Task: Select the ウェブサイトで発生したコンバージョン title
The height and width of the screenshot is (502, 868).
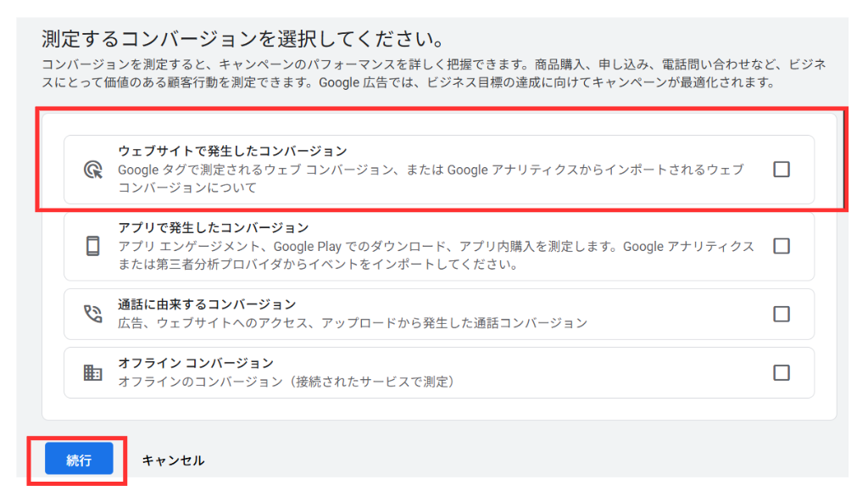Action: 232,151
